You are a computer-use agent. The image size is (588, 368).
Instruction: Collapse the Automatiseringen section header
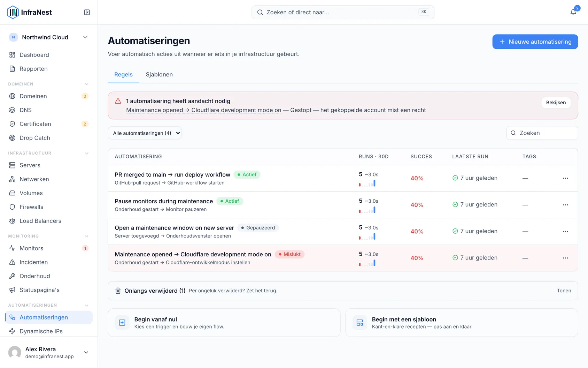coord(49,305)
